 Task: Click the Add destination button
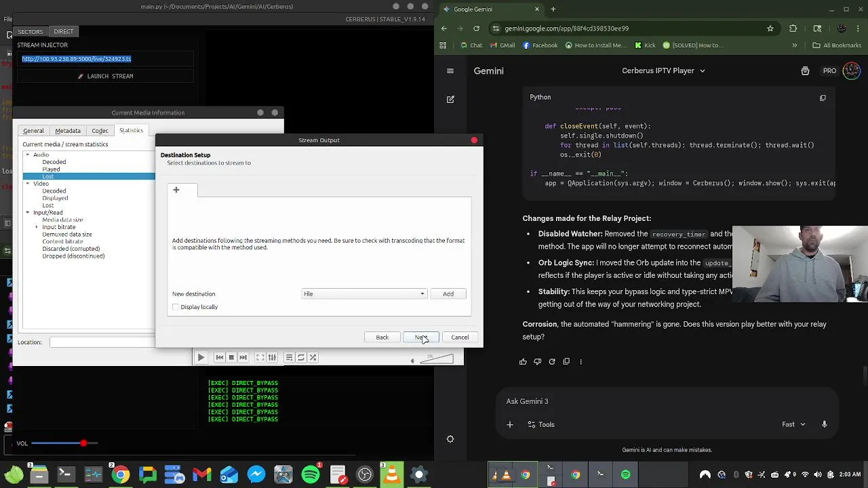click(x=448, y=293)
